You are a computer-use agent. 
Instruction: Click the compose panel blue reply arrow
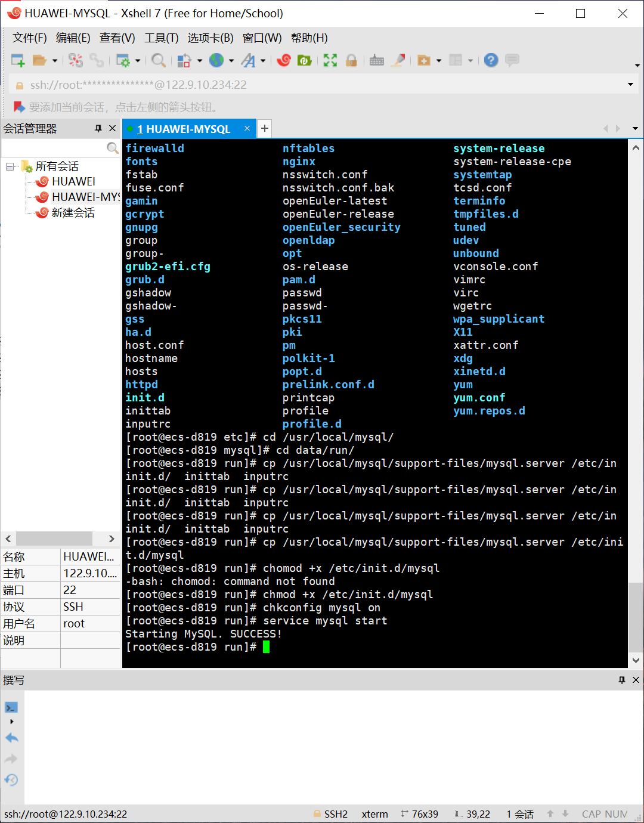click(11, 738)
